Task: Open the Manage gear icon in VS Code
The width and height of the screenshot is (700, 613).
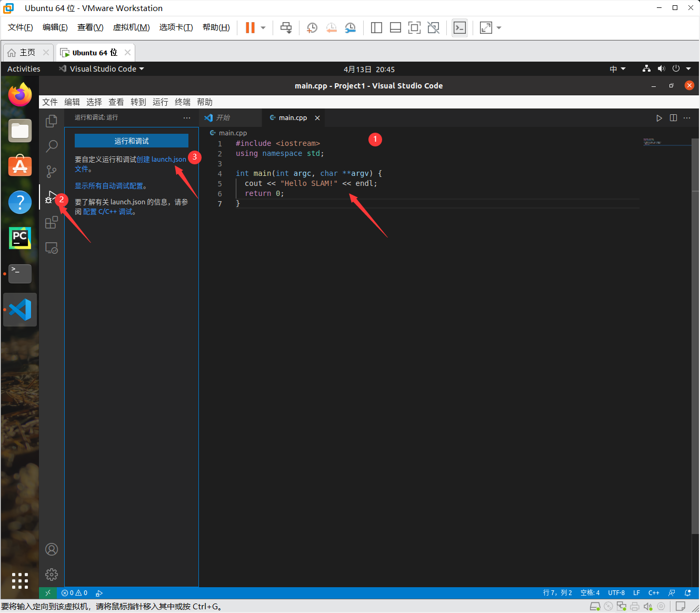Action: (52, 575)
